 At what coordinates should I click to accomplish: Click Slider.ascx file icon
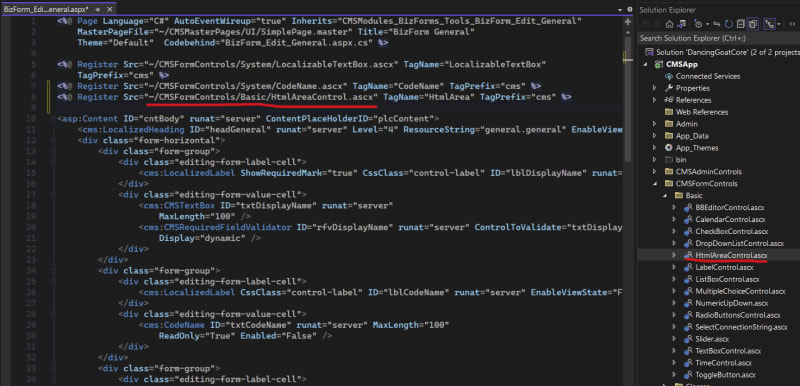tap(688, 339)
